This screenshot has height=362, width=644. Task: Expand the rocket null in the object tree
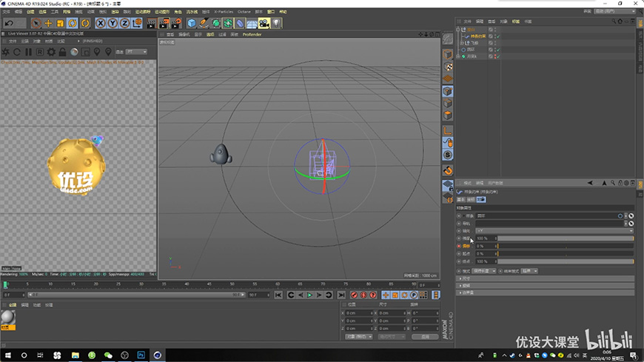pos(462,43)
